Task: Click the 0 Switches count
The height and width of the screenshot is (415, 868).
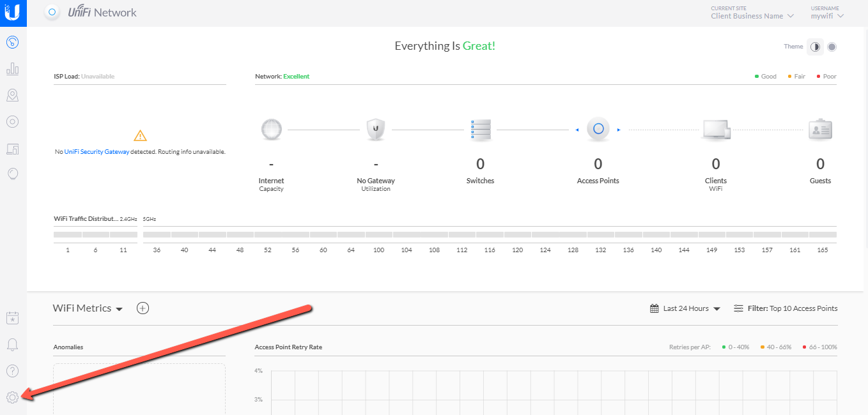Action: pyautogui.click(x=480, y=165)
